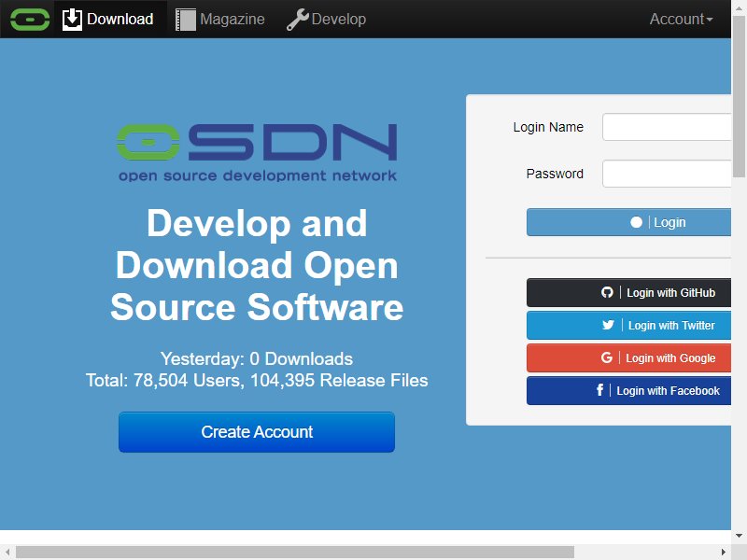This screenshot has width=747, height=560.
Task: Choose Login with GitHub
Action: coord(628,292)
